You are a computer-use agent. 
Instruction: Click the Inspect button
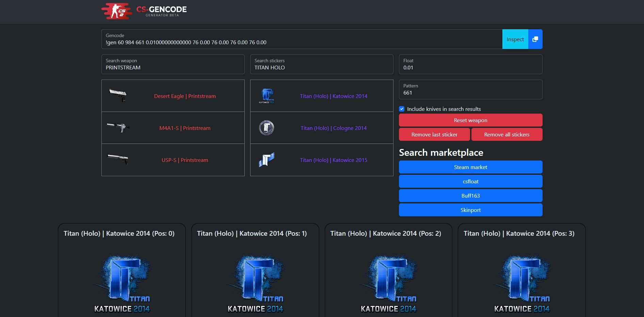[x=515, y=39]
